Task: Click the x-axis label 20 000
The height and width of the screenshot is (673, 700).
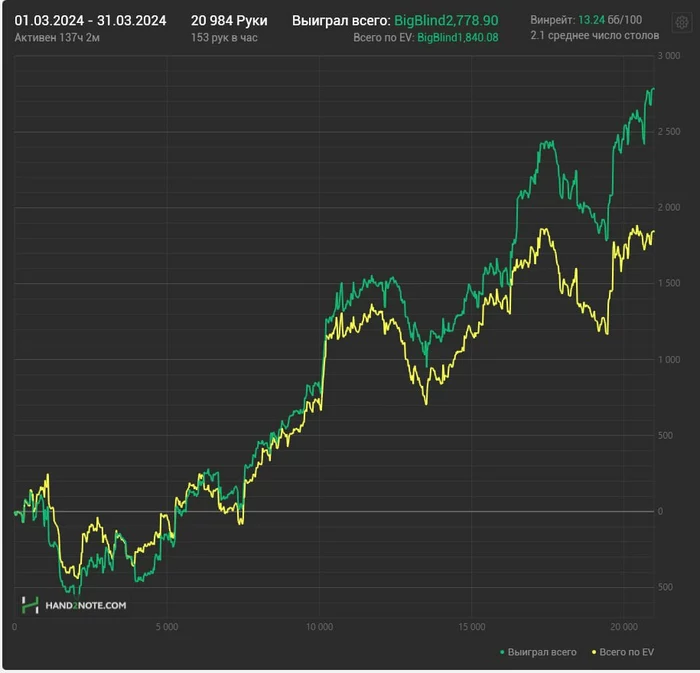Action: coord(624,627)
